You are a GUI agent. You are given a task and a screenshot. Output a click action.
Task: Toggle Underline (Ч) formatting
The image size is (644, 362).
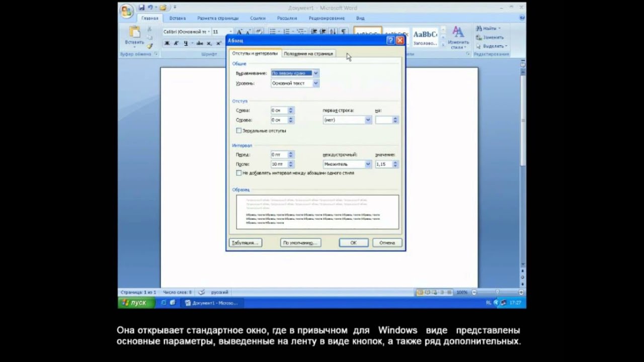[186, 43]
